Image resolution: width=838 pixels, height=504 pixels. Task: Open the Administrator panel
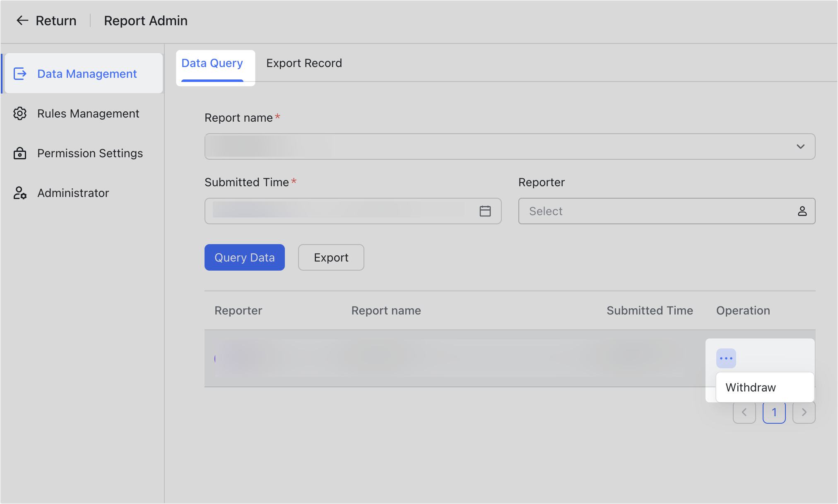click(x=19, y=193)
